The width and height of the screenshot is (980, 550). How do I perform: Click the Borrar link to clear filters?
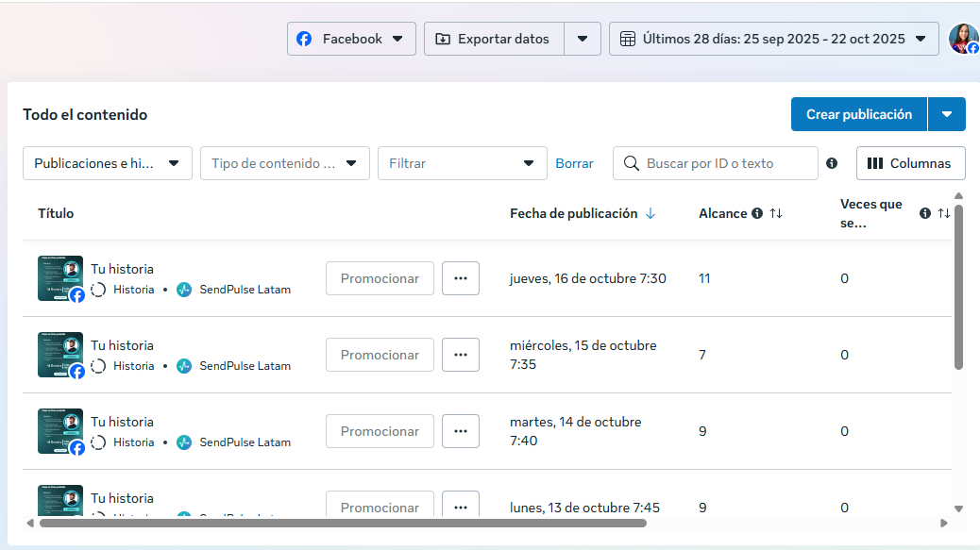(x=574, y=163)
